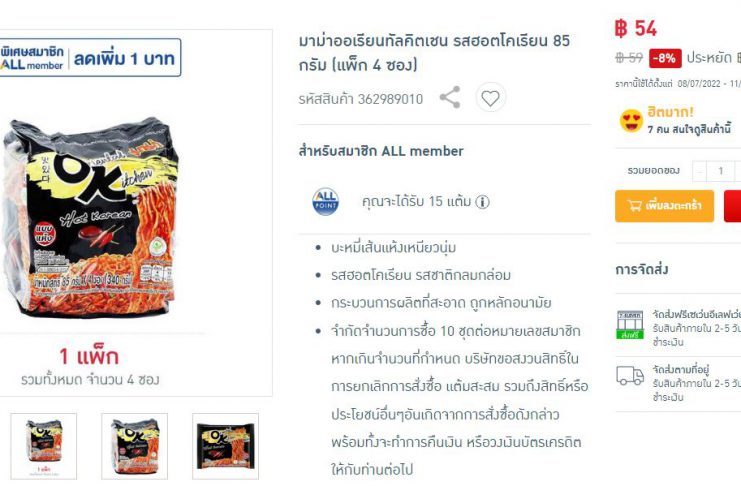Click the quantity field showing 1
The height and width of the screenshot is (486, 741).
[x=721, y=171]
